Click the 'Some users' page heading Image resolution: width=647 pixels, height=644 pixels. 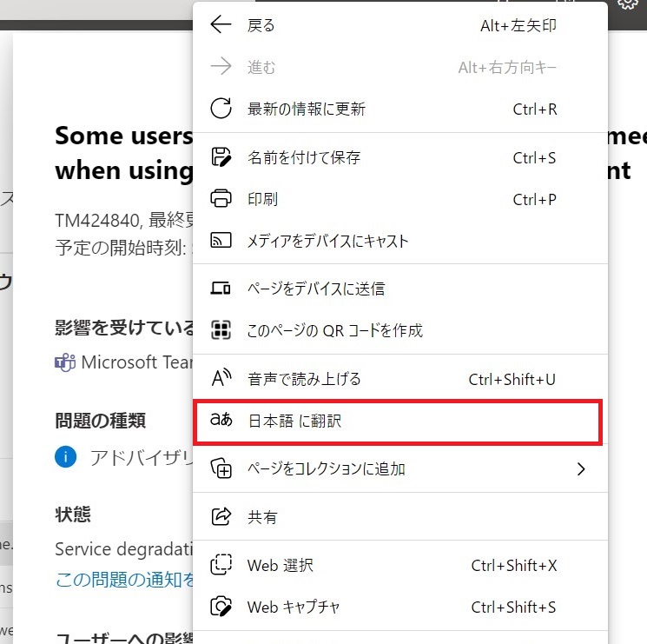coord(122,136)
